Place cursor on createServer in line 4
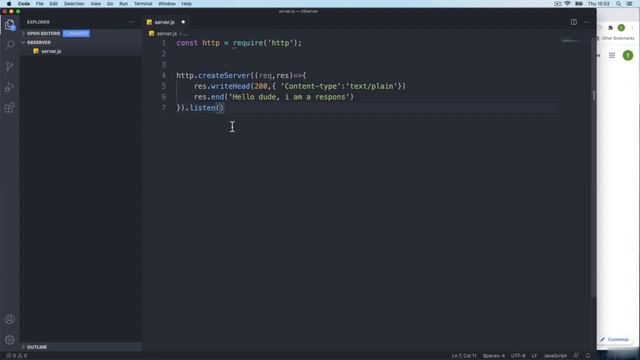The width and height of the screenshot is (640, 360). pos(224,76)
